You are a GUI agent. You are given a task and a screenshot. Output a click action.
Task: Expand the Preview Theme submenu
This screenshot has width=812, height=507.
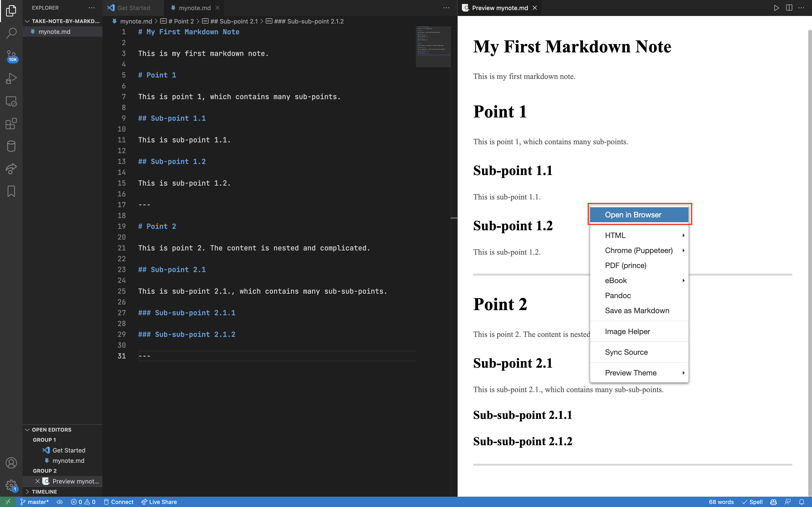(x=639, y=373)
